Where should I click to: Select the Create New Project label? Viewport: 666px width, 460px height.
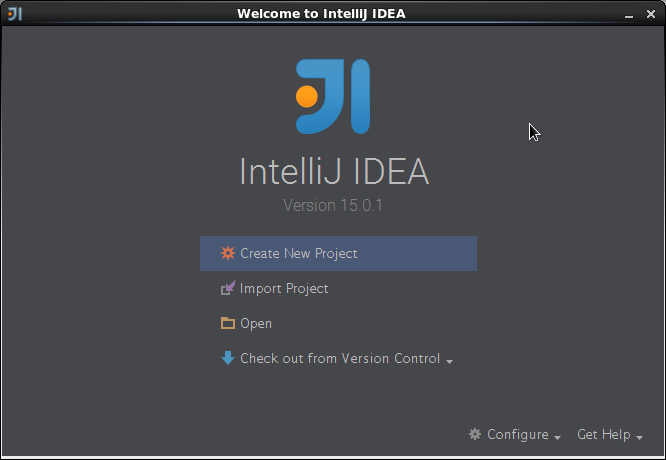(x=299, y=254)
